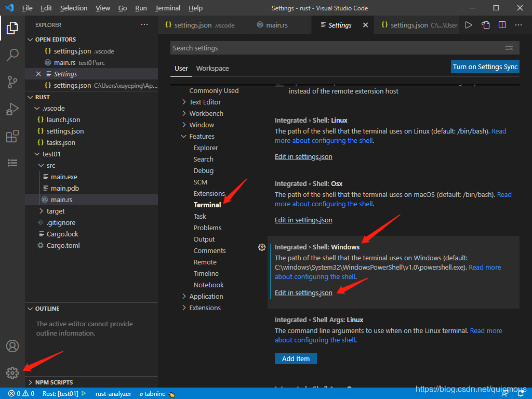This screenshot has width=532, height=399.
Task: Open the Search view in activity bar
Action: tap(12, 55)
